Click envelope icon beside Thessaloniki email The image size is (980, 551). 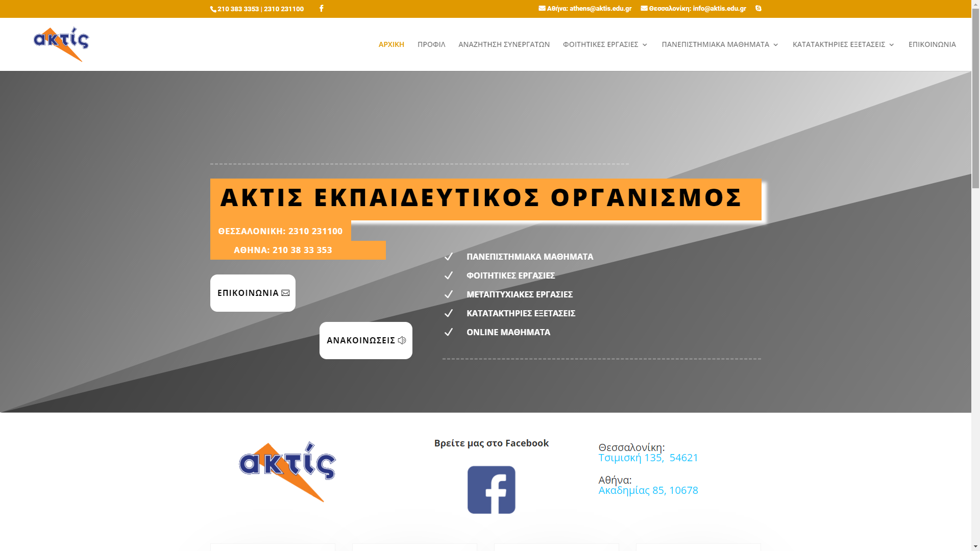(x=644, y=8)
